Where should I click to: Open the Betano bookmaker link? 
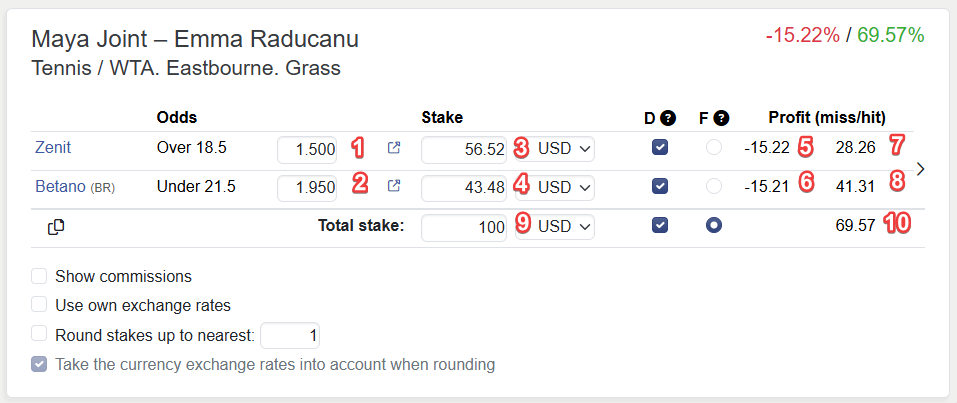coord(60,186)
